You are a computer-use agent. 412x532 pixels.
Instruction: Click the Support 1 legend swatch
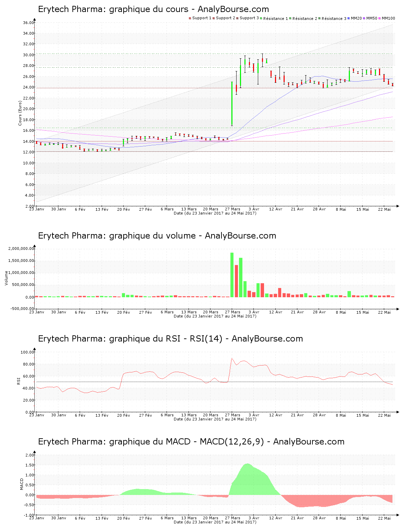click(190, 18)
